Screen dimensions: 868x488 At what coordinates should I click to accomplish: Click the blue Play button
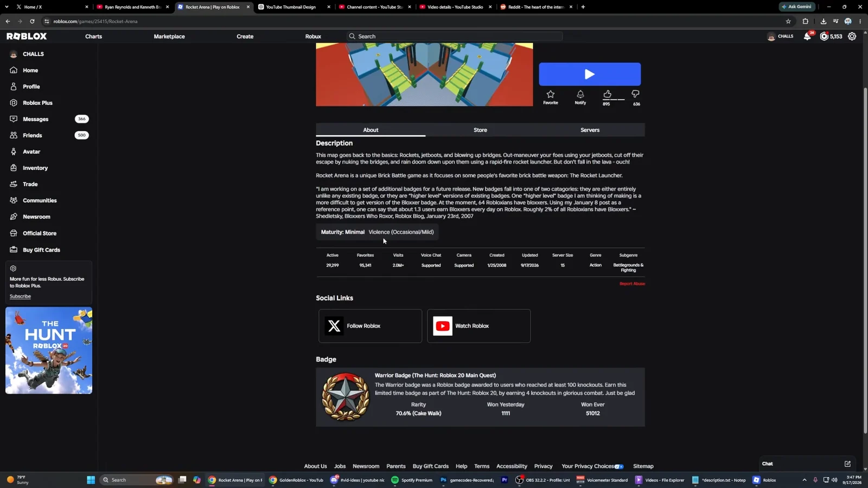590,74
